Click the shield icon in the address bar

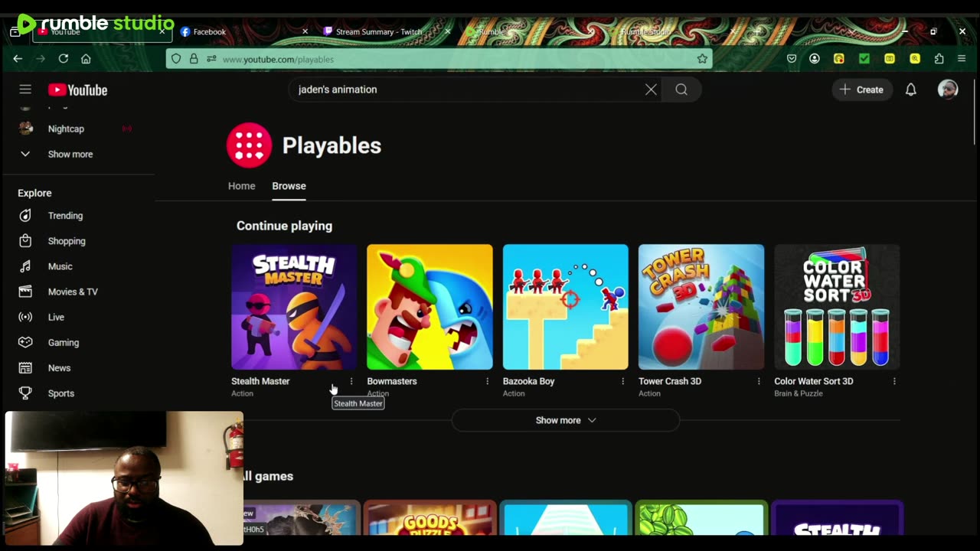pos(176,59)
